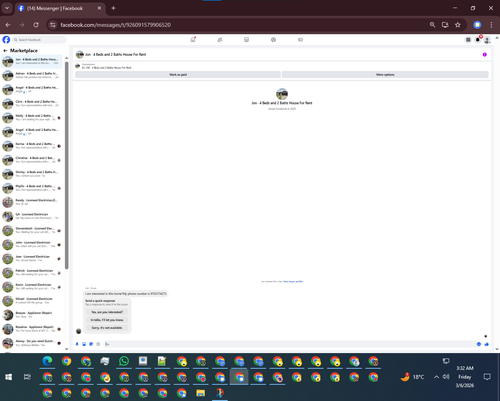
Task: Click the install app icon in address bar
Action: (x=445, y=25)
